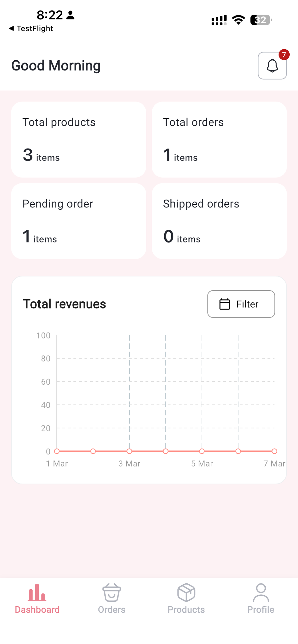Tap the calendar icon in Filter button
Viewport: 298px width, 644px height.
click(x=224, y=304)
